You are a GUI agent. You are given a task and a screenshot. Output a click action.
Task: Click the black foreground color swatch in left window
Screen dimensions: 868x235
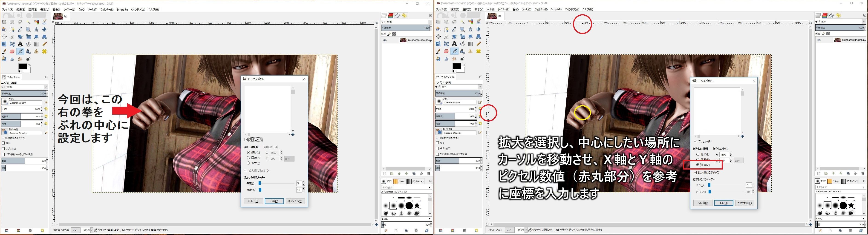click(22, 67)
